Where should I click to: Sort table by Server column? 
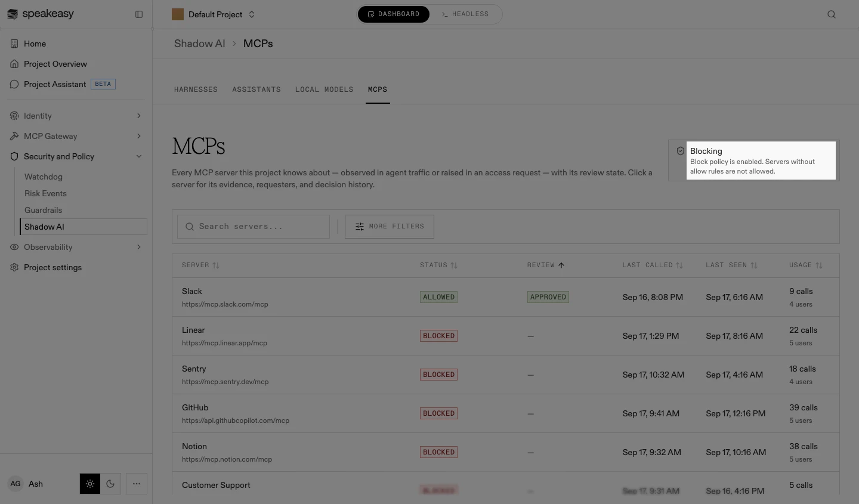[x=201, y=265]
